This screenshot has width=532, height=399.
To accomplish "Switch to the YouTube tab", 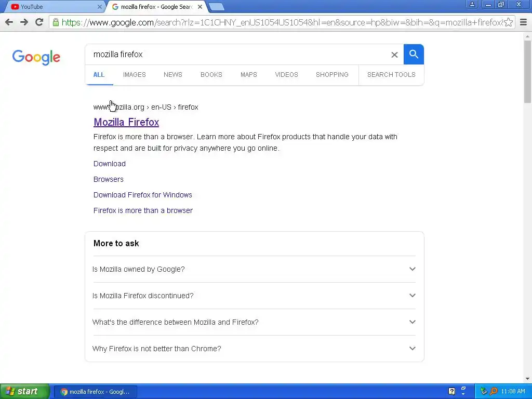I will click(x=54, y=7).
